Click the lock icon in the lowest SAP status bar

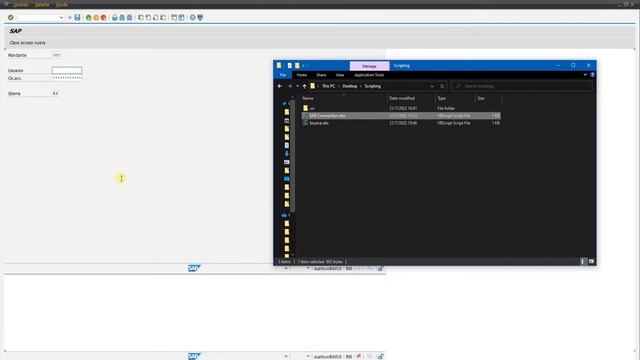click(x=380, y=356)
